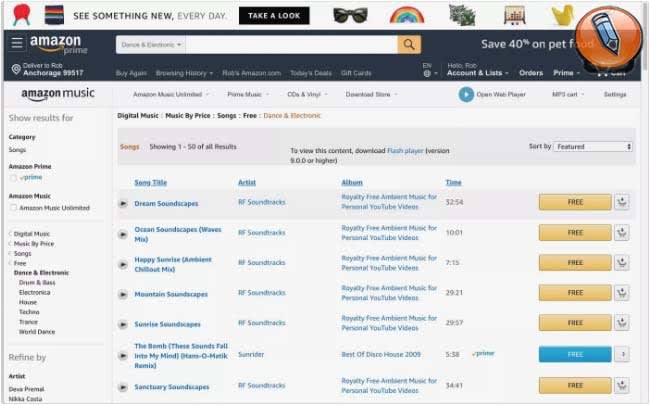650x405 pixels.
Task: Play Mountain Soundscapes preview
Action: (x=123, y=295)
